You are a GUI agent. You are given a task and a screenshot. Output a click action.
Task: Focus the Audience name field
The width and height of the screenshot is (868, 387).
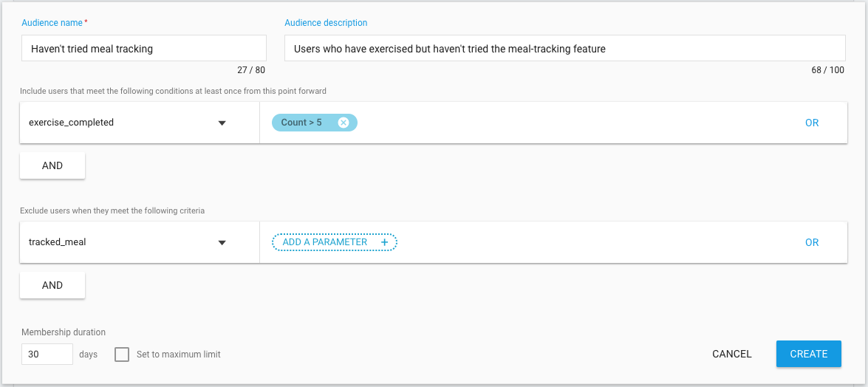point(144,49)
